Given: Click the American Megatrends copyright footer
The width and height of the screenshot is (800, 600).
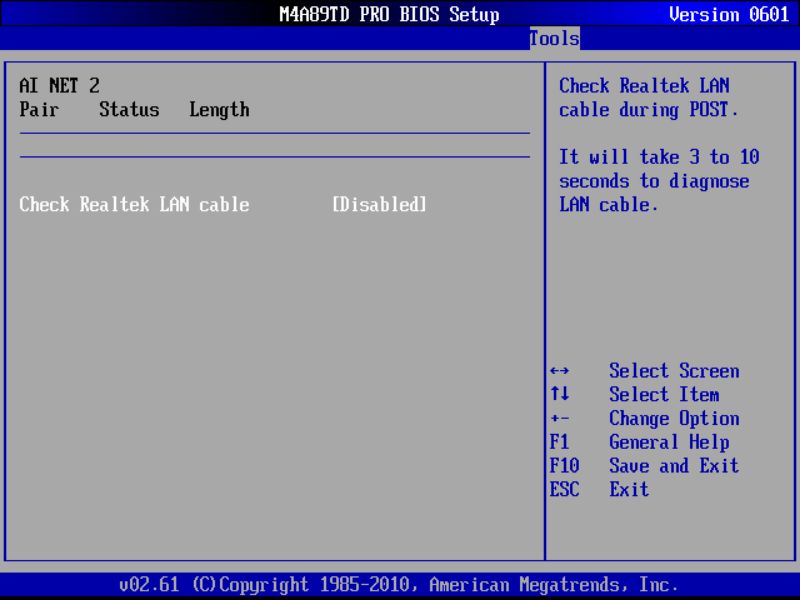Looking at the screenshot, I should tap(400, 584).
